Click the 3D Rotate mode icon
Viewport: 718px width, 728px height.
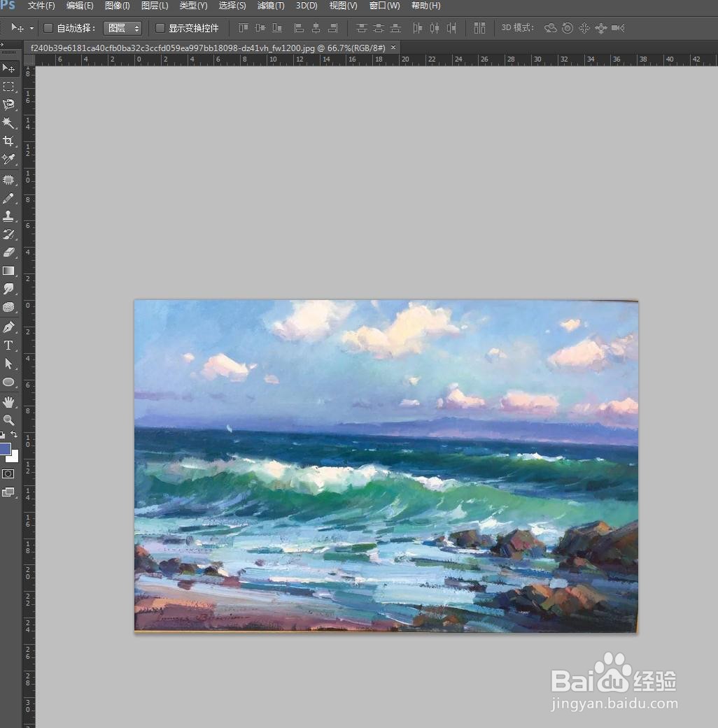click(x=551, y=28)
